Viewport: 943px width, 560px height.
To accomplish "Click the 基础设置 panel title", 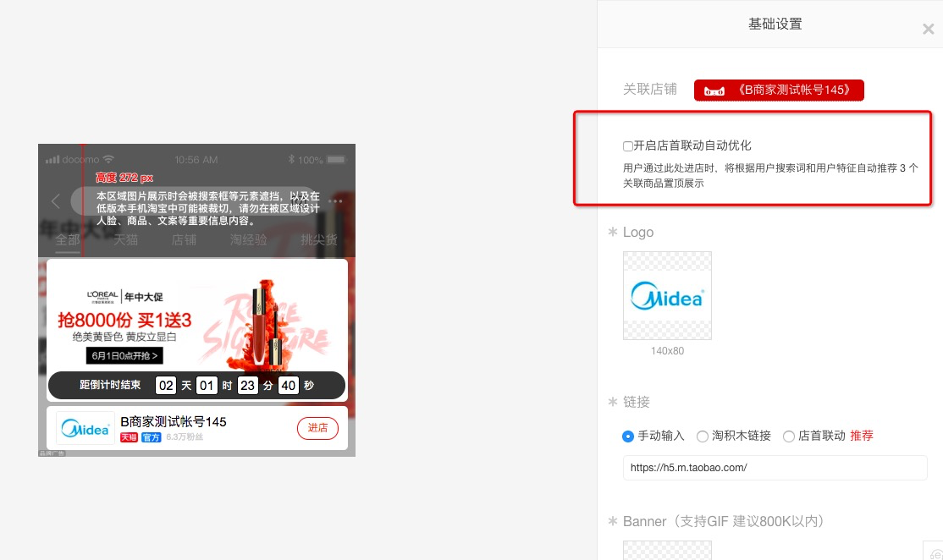I will [x=775, y=24].
